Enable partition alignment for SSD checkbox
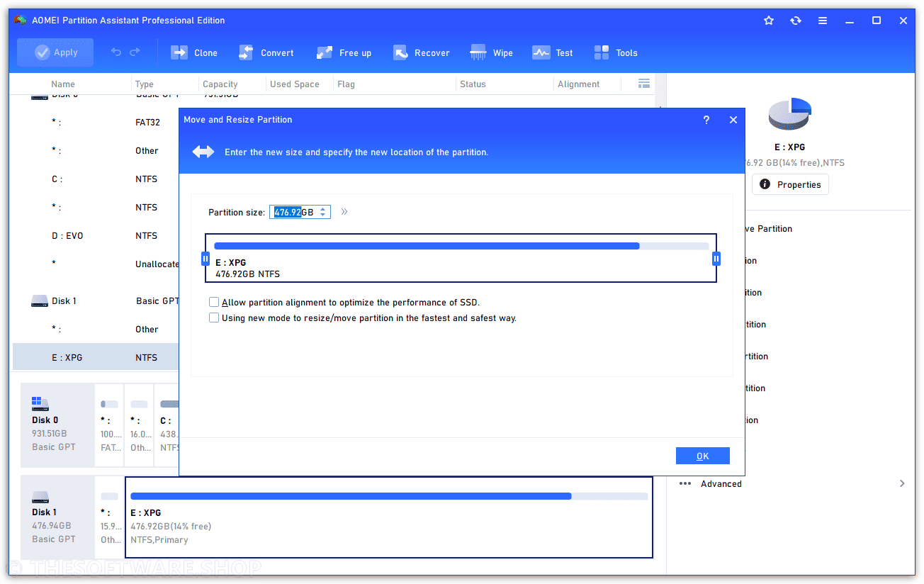Viewport: 924px width, 584px height. coord(214,303)
